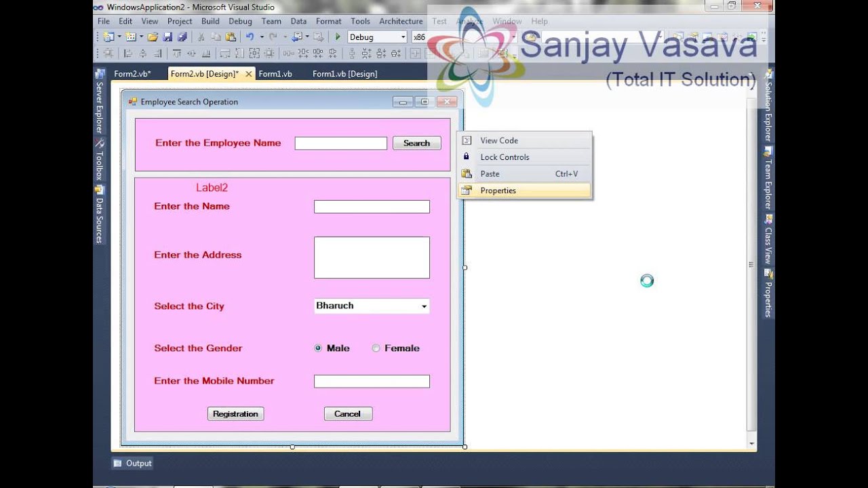Click the Paste clipboard toolbar icon

click(231, 37)
